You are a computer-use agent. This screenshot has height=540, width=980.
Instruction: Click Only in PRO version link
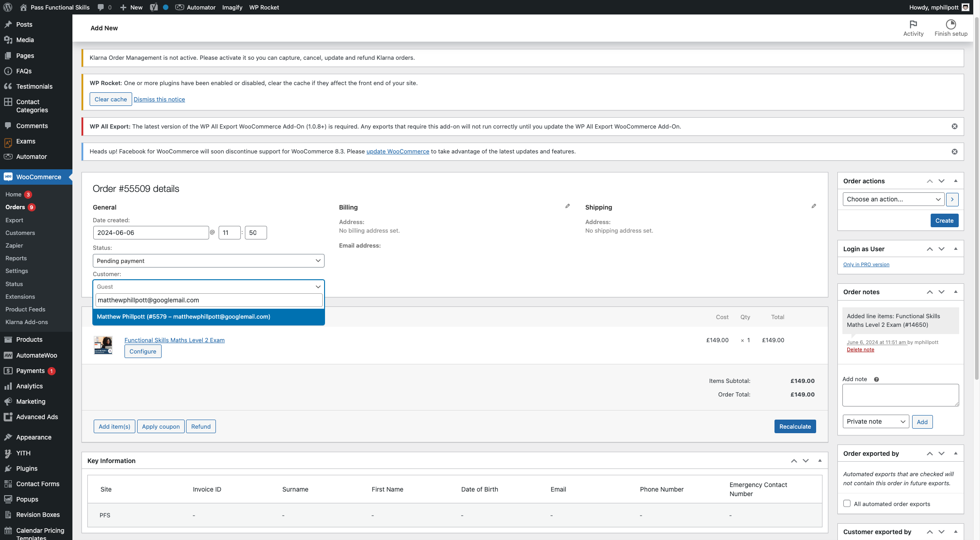pyautogui.click(x=866, y=264)
